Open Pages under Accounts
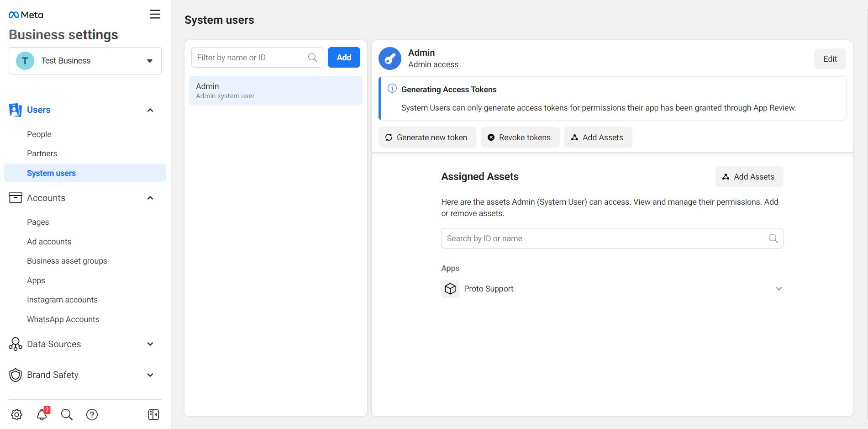The height and width of the screenshot is (429, 868). point(38,222)
